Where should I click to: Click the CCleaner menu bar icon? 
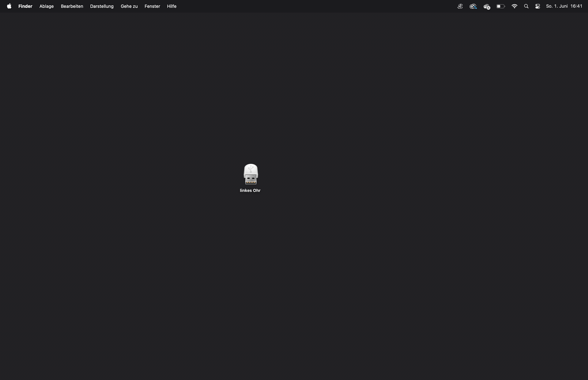point(460,6)
